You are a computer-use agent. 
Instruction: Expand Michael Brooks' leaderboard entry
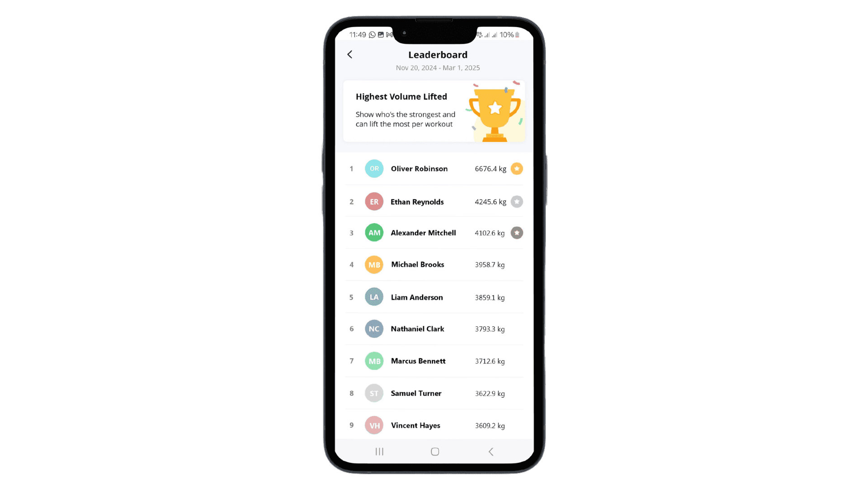tap(434, 264)
